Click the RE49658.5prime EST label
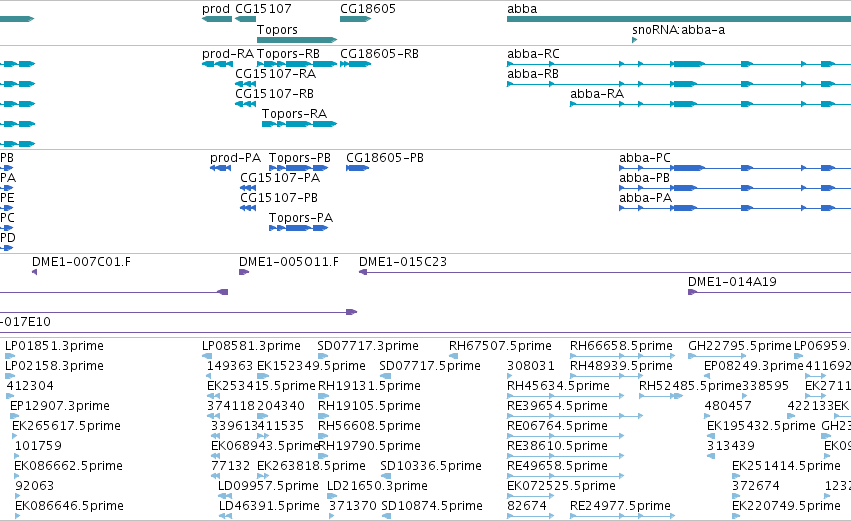Screen dimensions: 851x521 tap(557, 466)
